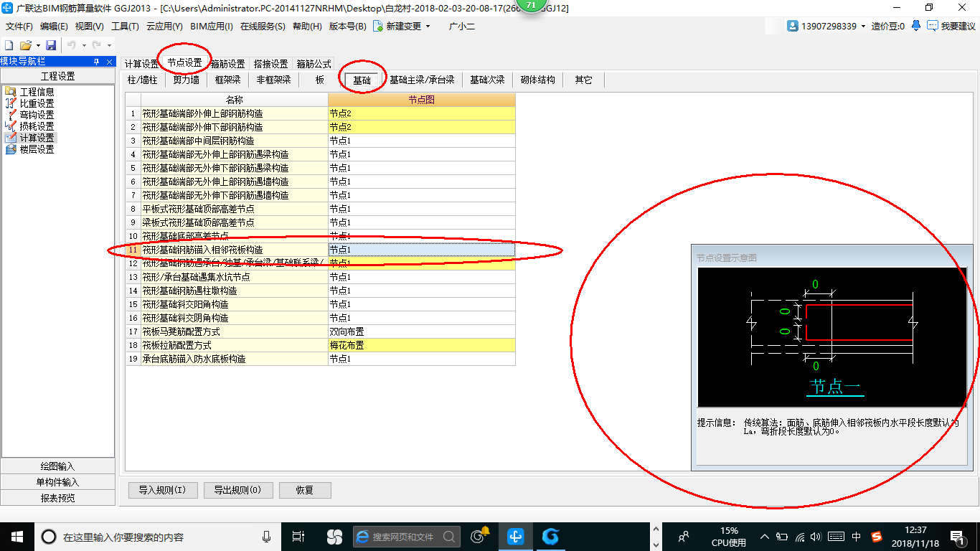Screen dimensions: 980x551
Task: Open 文件(F) menu
Action: [19, 26]
